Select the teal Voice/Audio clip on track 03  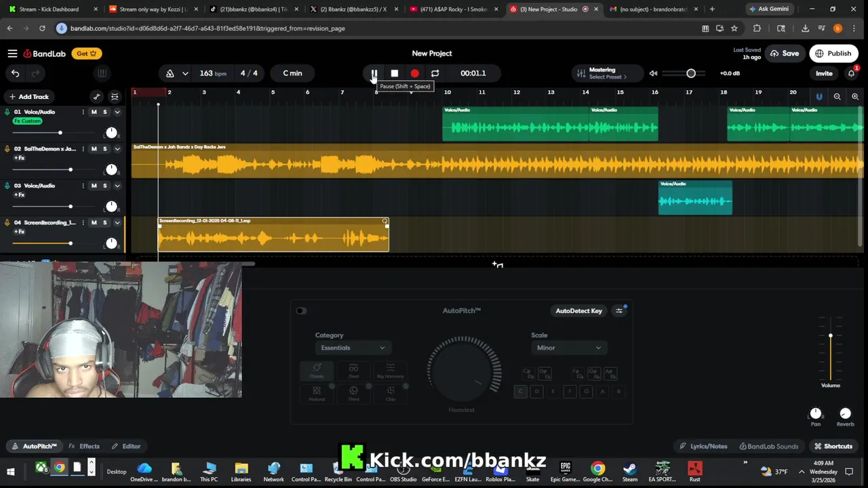pos(695,197)
